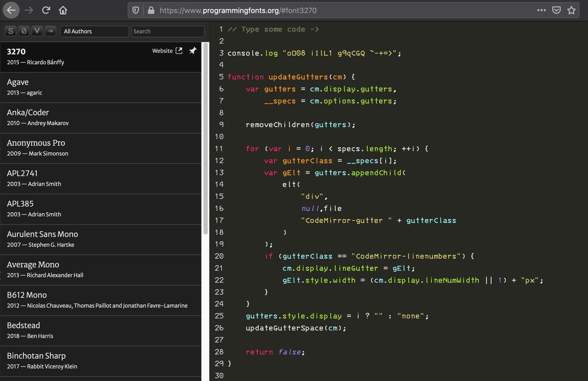
Task: Toggle the slashed zero 'Ø' filter button
Action: [x=24, y=31]
